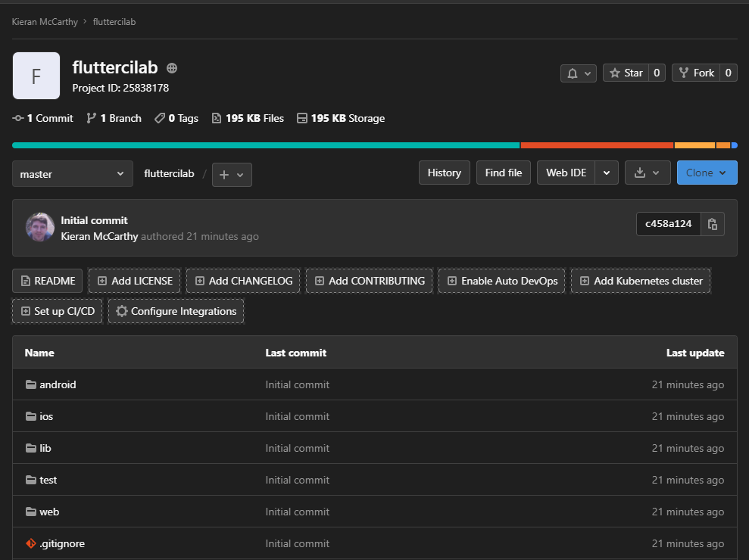Click Project ID: 25838178 text
749x560 pixels.
point(120,88)
